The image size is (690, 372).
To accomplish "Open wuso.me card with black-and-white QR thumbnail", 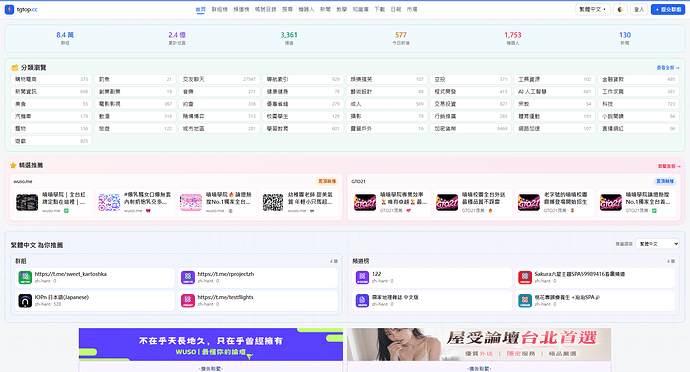I will pyautogui.click(x=298, y=203).
